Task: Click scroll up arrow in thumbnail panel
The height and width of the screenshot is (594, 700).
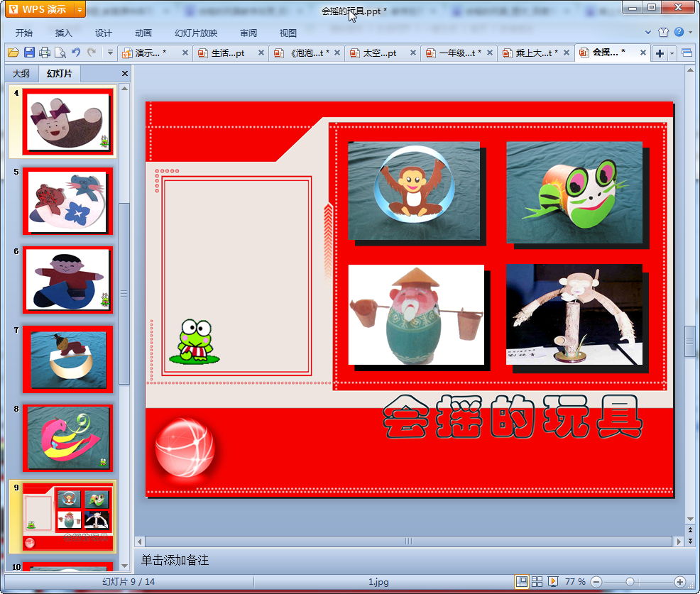Action: point(124,89)
